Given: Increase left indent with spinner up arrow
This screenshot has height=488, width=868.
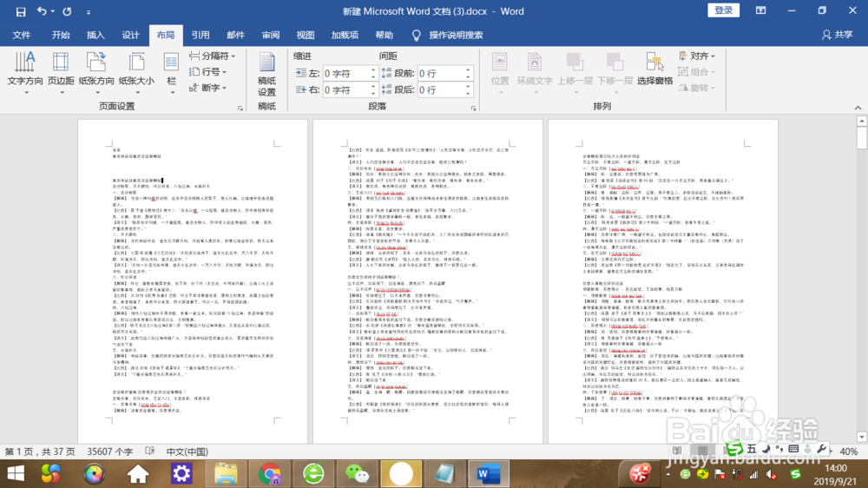Looking at the screenshot, I should click(x=373, y=69).
